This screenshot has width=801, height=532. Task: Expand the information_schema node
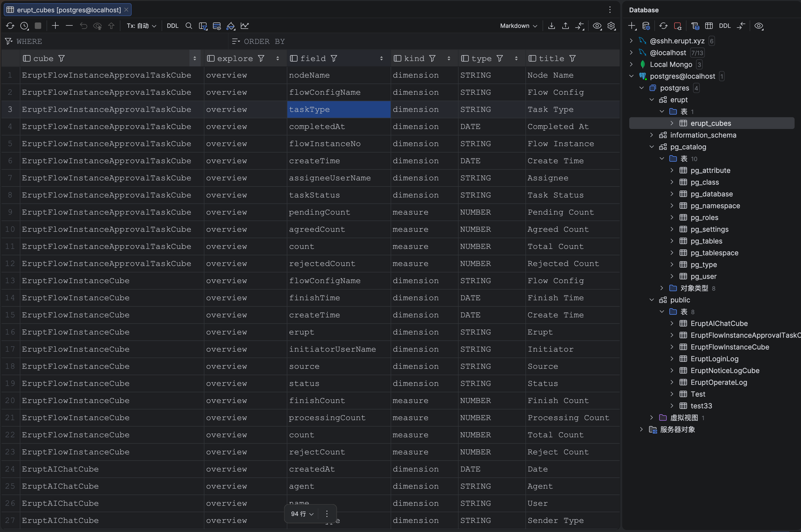[x=651, y=135]
